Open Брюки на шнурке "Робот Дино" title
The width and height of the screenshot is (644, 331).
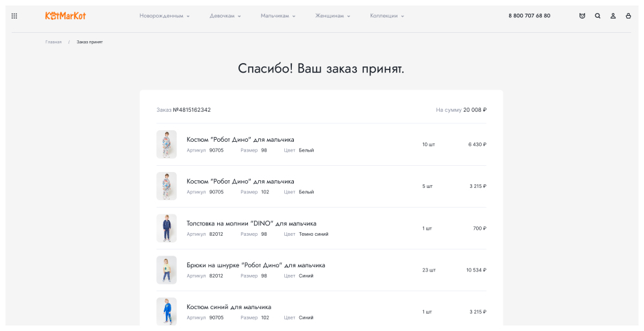[x=256, y=265]
